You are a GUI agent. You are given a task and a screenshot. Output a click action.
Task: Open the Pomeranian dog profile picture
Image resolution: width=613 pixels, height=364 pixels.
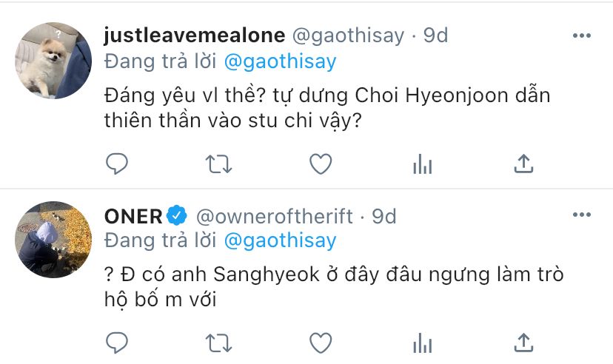53,59
